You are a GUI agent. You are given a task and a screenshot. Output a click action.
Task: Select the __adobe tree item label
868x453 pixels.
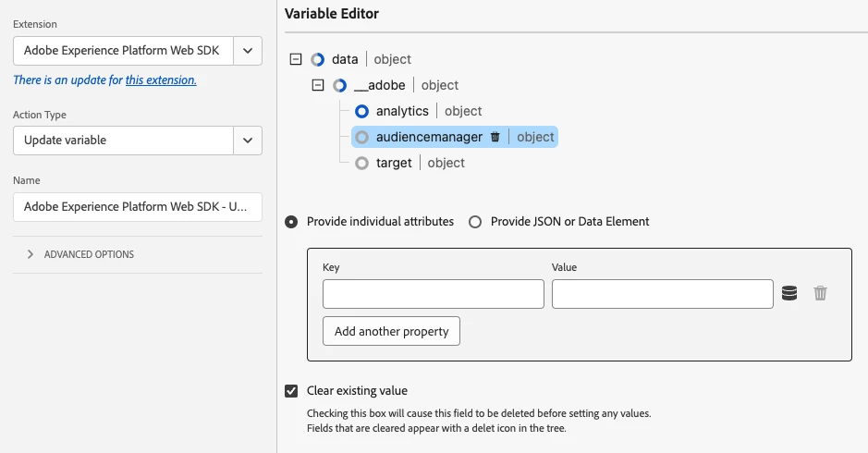tap(380, 85)
